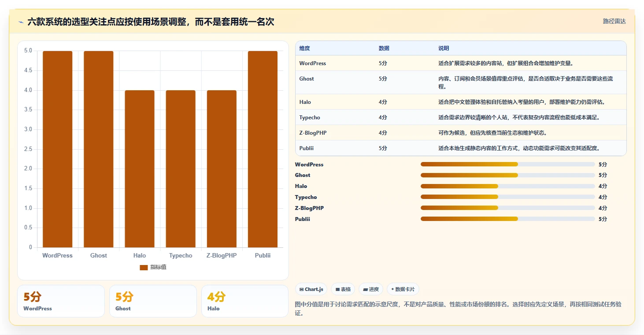644x335 pixels.
Task: Click the Publii description about 静态内容
Action: coord(519,148)
